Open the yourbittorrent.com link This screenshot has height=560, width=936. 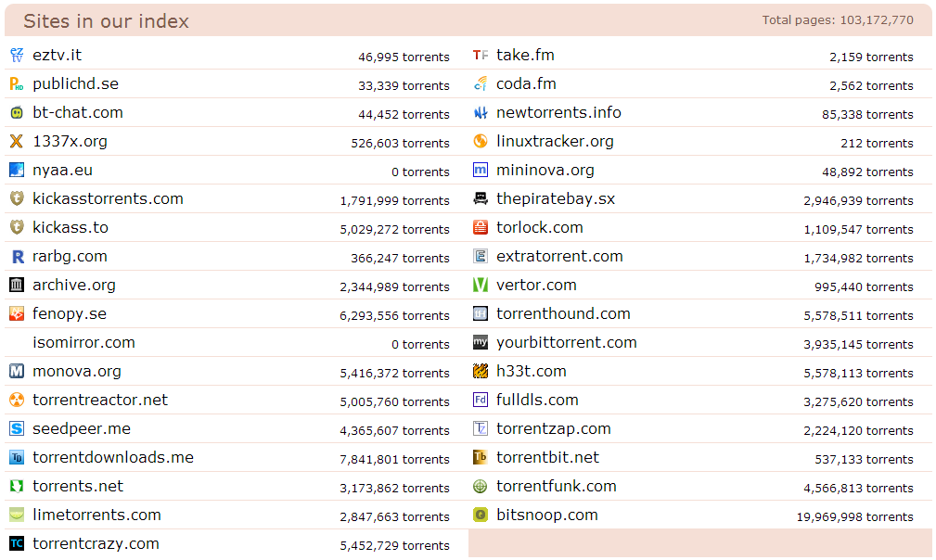[567, 342]
